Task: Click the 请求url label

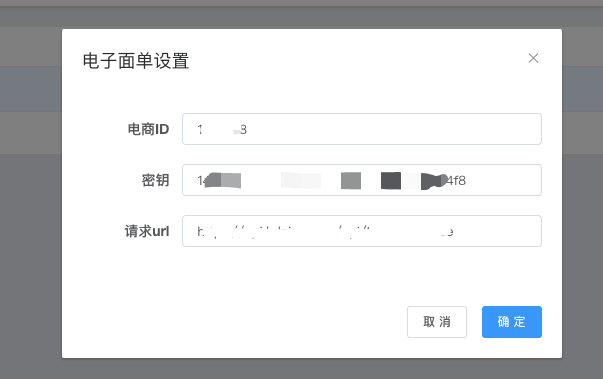Action: tap(147, 231)
